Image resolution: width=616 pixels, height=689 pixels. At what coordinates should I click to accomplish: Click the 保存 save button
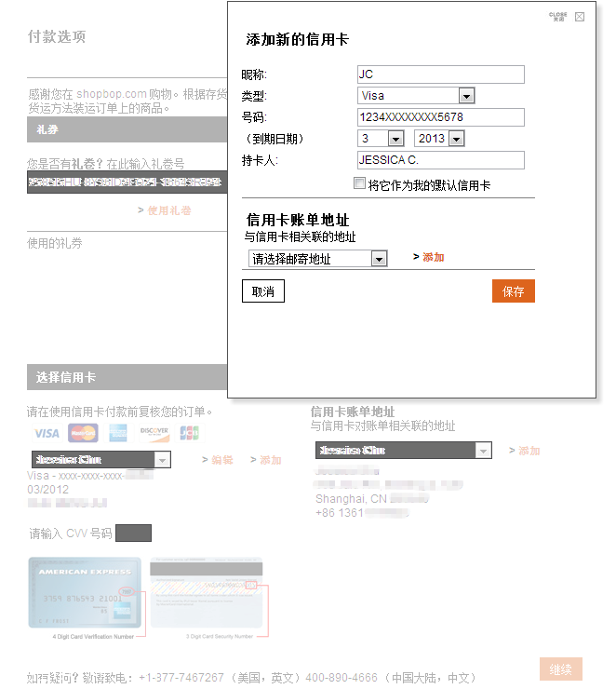pos(514,290)
